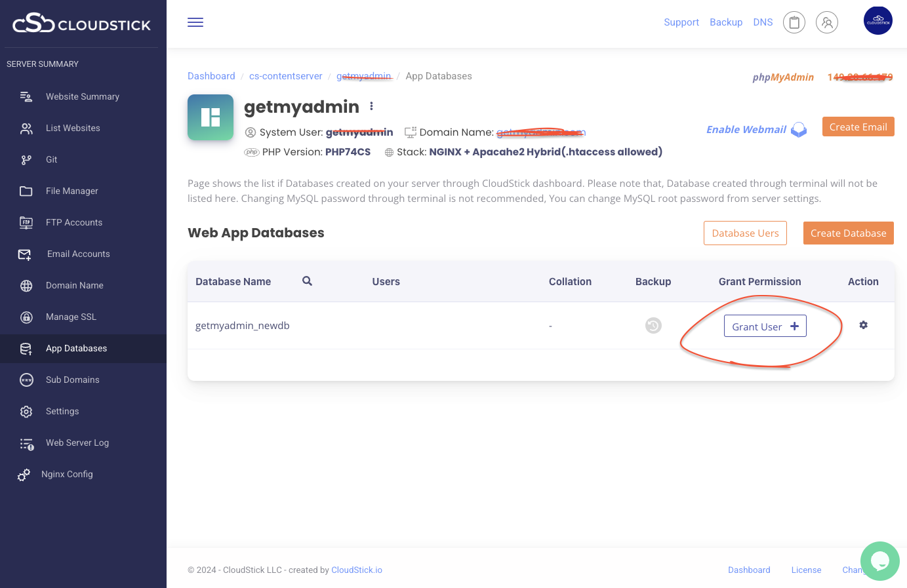Screen dimensions: 907x588
Task: Click the hamburger menu icon
Action: click(x=195, y=22)
